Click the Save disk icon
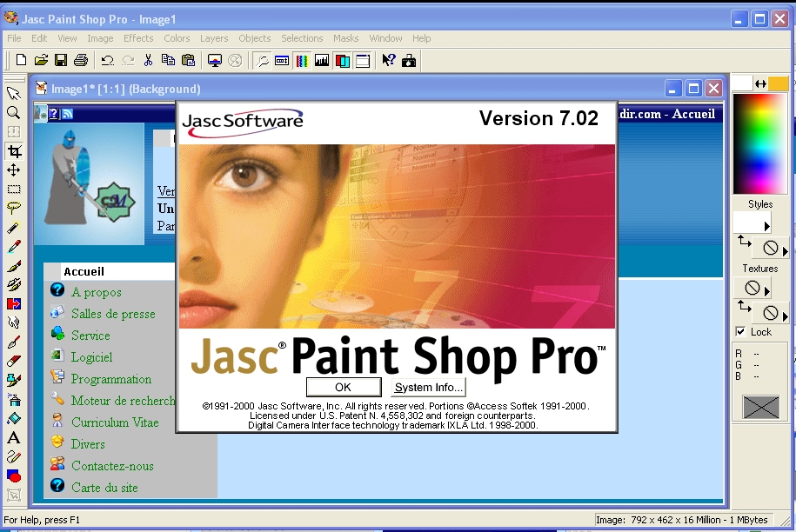Screen dimensions: 796x532 tap(61, 60)
